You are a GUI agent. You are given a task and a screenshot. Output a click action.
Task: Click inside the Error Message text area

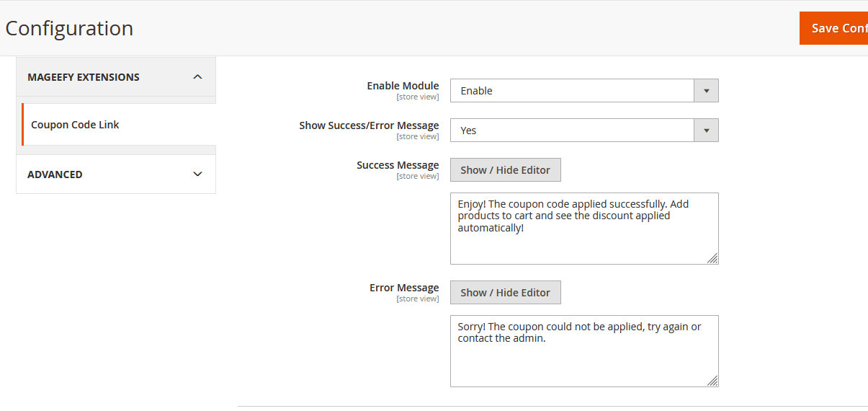[583, 361]
